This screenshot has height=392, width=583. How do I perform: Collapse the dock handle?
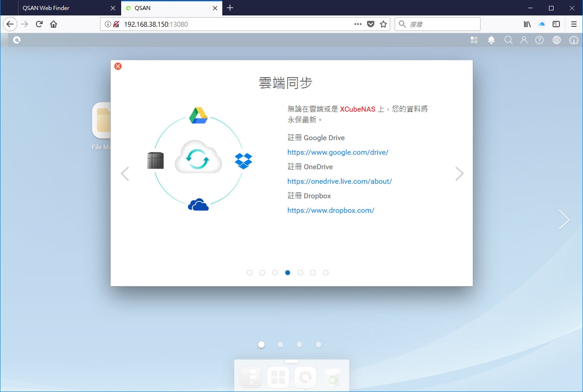(x=292, y=361)
